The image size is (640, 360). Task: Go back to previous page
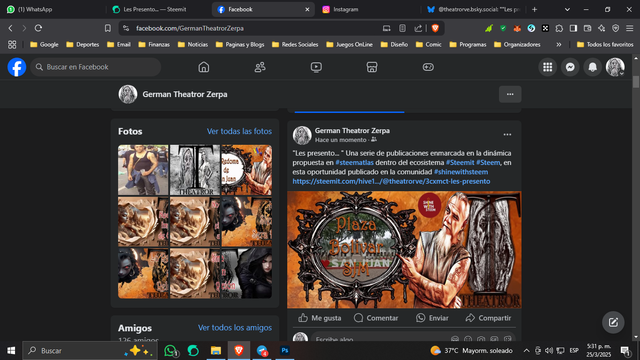point(11,28)
